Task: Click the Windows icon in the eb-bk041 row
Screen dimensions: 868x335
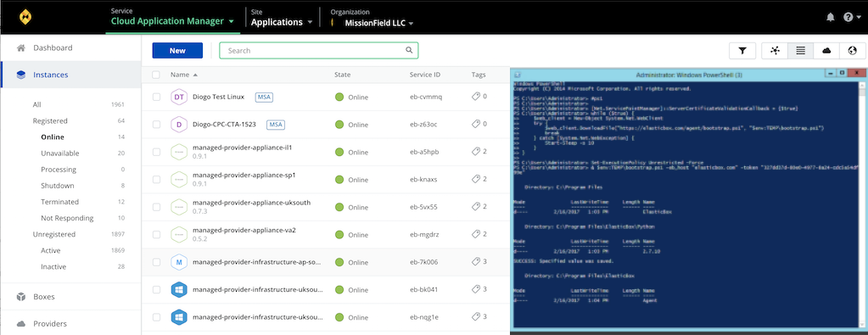Action: (x=179, y=289)
